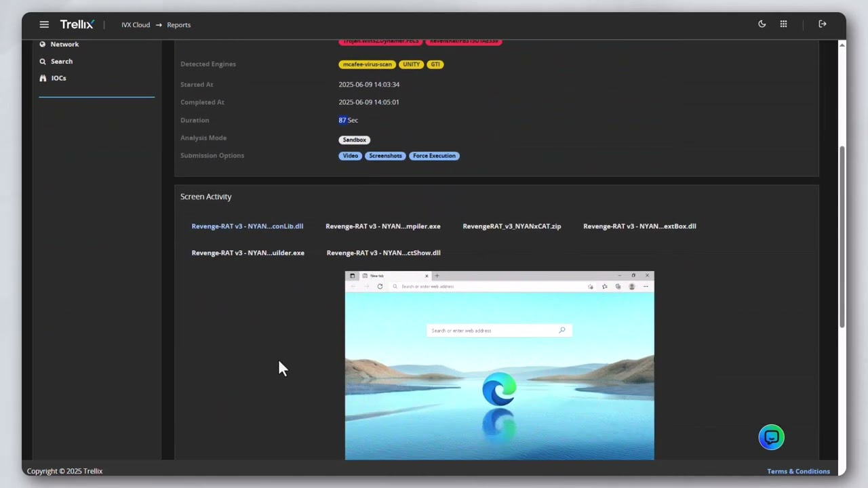Click Reports breadcrumb
The height and width of the screenshot is (488, 868).
pos(179,25)
